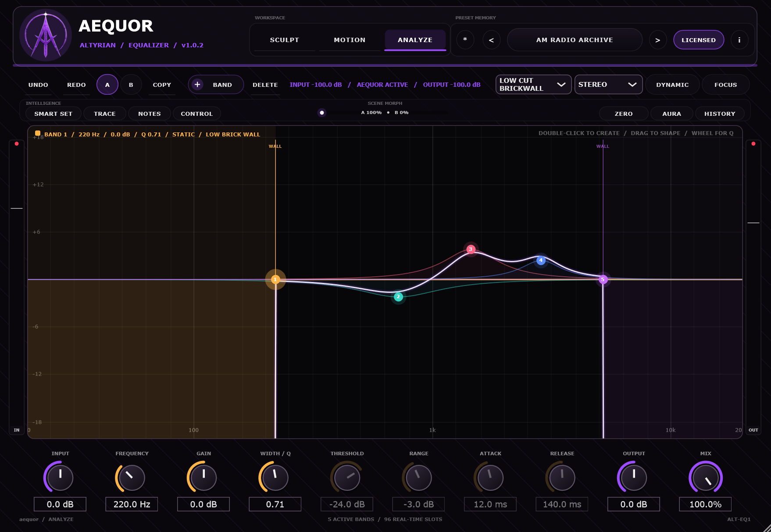Click the MIX knob

coord(705,477)
